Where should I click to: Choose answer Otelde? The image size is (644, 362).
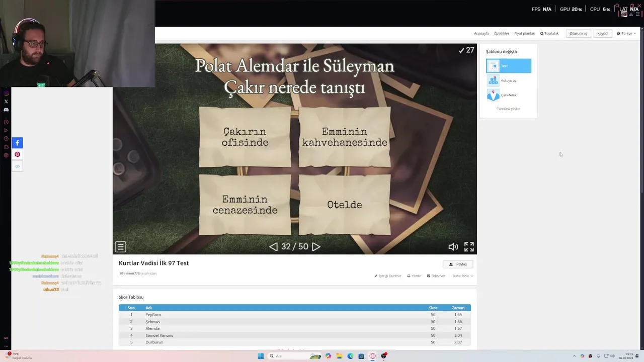(345, 205)
